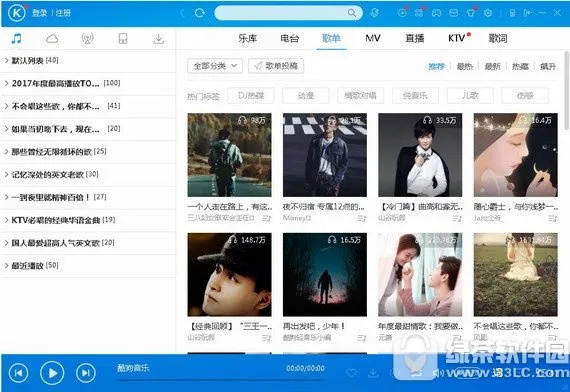The image size is (570, 392).
Task: Switch to the 电台 tab
Action: coord(289,38)
